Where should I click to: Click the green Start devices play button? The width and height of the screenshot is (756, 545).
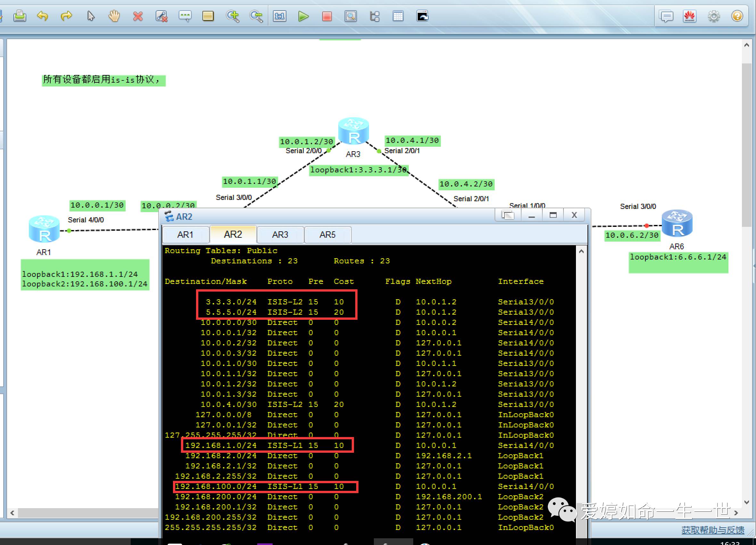pyautogui.click(x=303, y=16)
